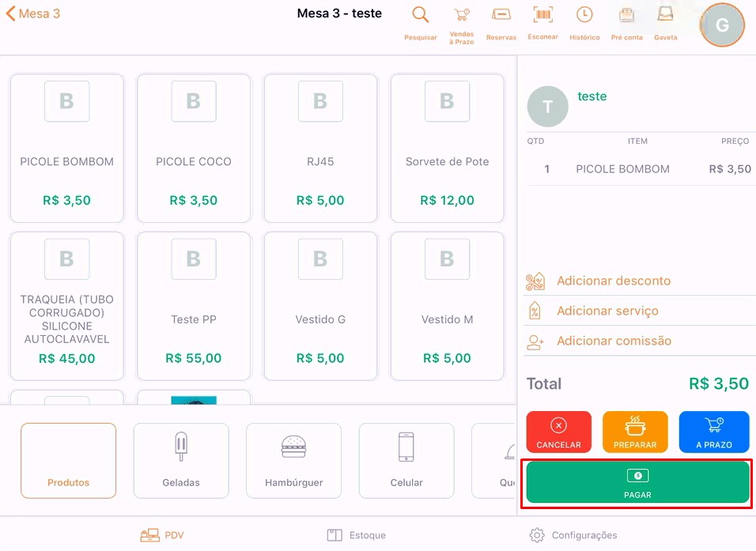Open the Gaveta cash drawer
The width and height of the screenshot is (756, 551).
pyautogui.click(x=665, y=23)
